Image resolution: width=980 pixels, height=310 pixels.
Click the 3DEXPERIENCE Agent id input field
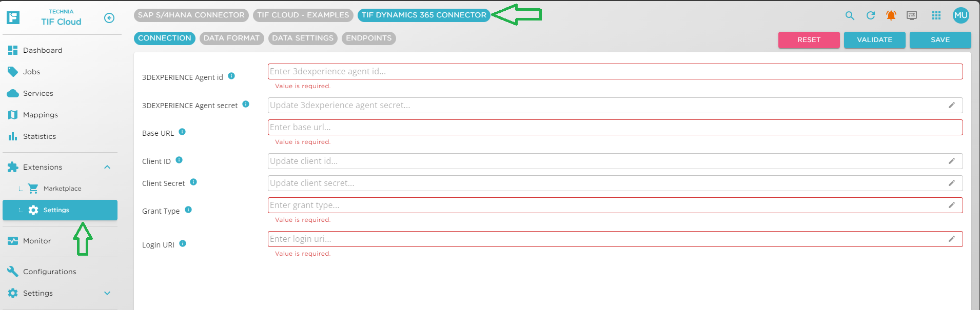tap(615, 72)
